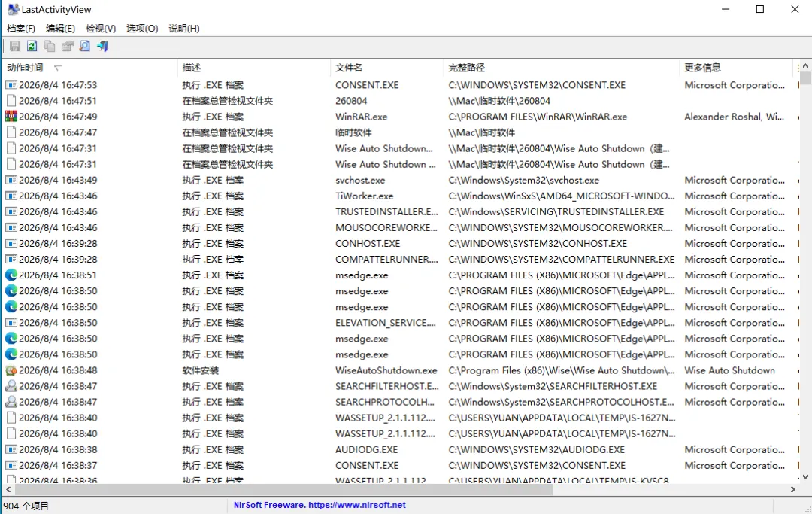812x514 pixels.
Task: Click the '904 个项目' status bar count
Action: (26, 506)
